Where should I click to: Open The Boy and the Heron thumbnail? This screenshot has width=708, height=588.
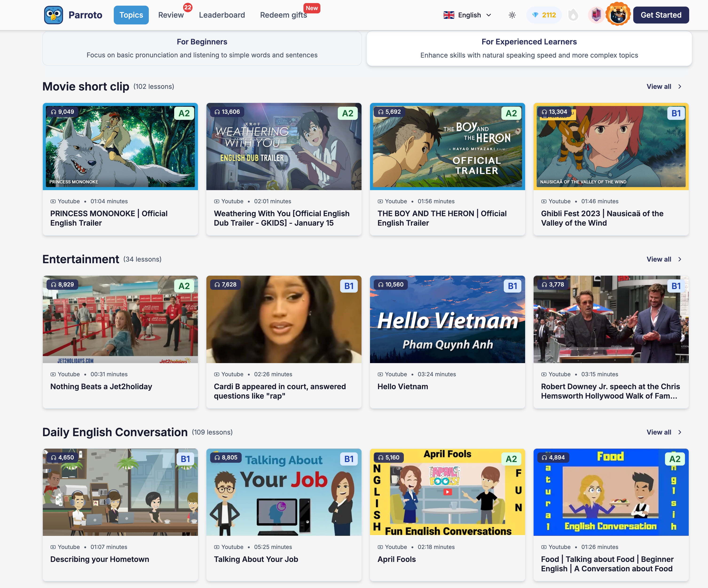click(447, 147)
